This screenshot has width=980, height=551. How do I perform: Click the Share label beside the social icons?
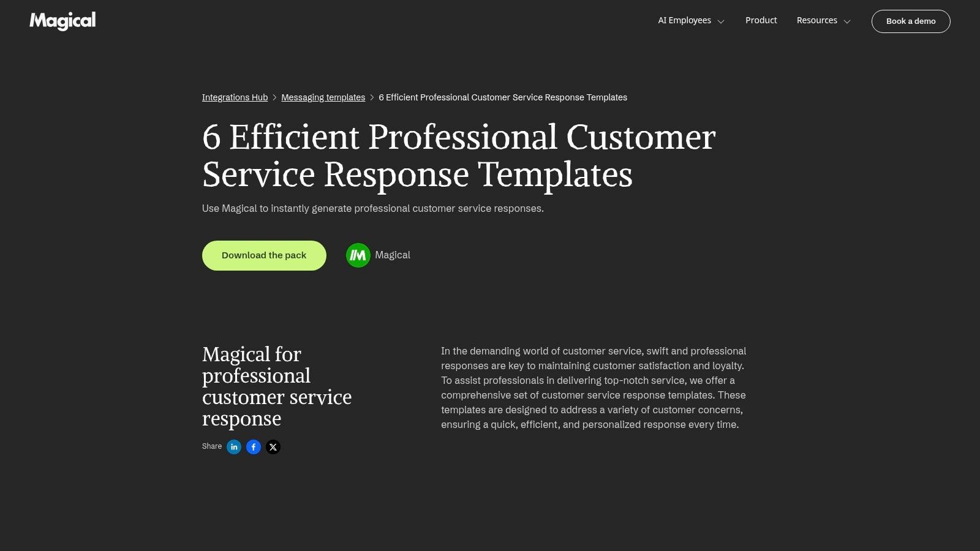tap(212, 446)
